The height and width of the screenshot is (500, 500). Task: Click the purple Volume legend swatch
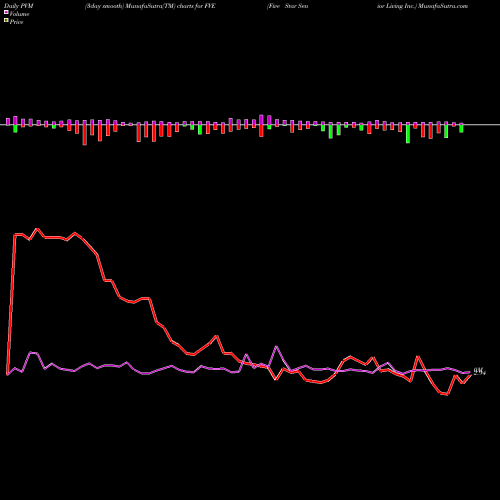tap(6, 13)
